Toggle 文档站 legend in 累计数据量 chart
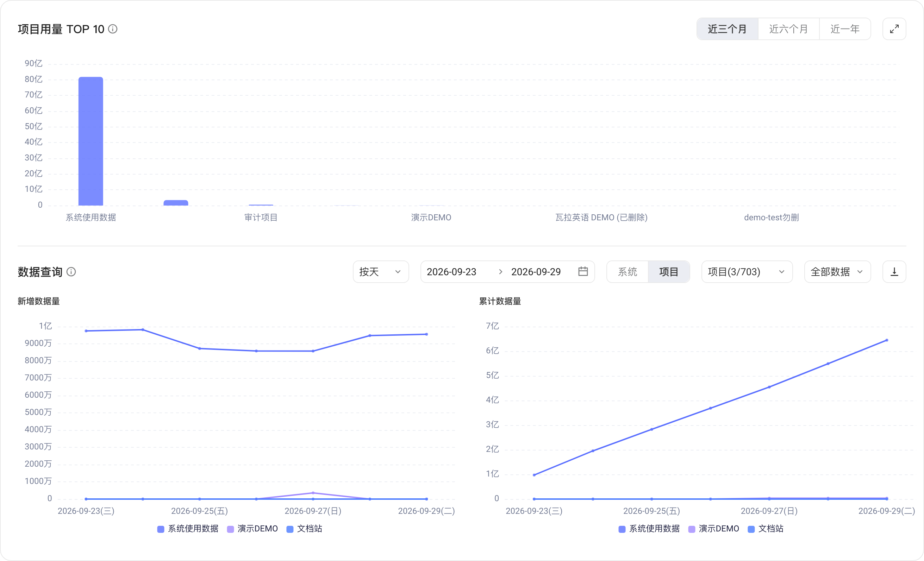The image size is (924, 561). (x=766, y=529)
